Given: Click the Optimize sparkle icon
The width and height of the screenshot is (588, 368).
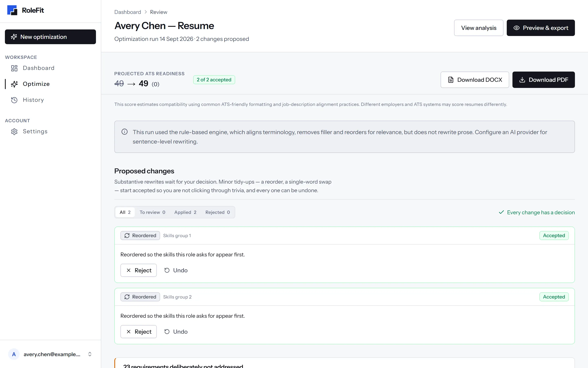Looking at the screenshot, I should pos(14,84).
